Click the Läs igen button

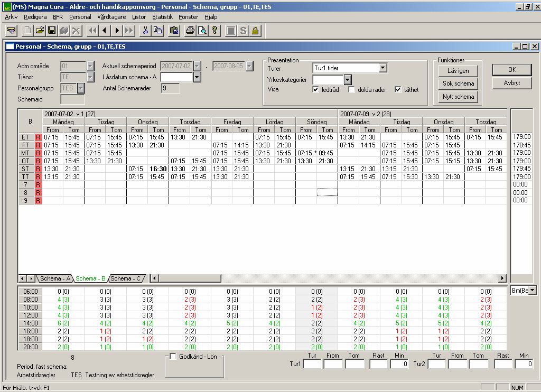pyautogui.click(x=458, y=71)
